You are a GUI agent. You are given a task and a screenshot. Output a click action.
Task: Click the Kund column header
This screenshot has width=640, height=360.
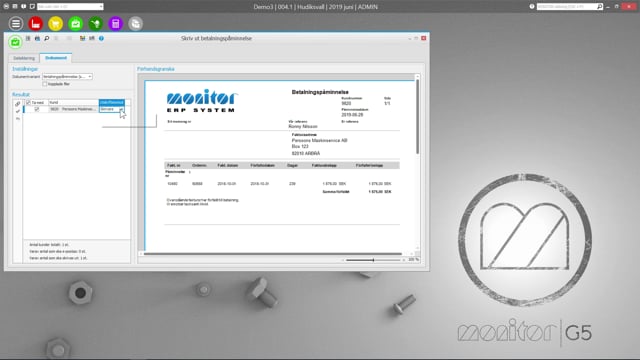[x=73, y=102]
